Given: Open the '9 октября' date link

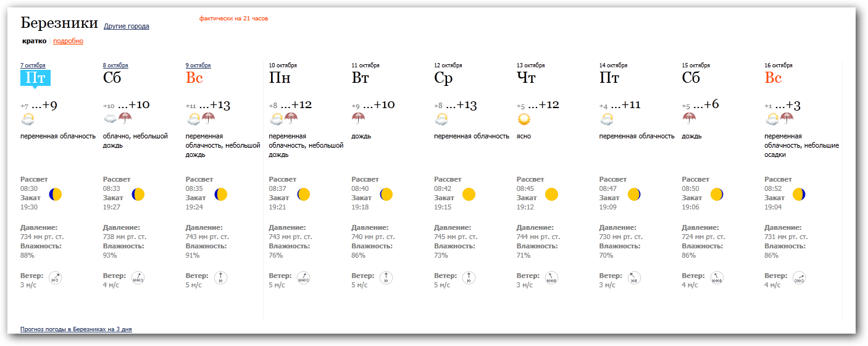Looking at the screenshot, I should point(198,65).
